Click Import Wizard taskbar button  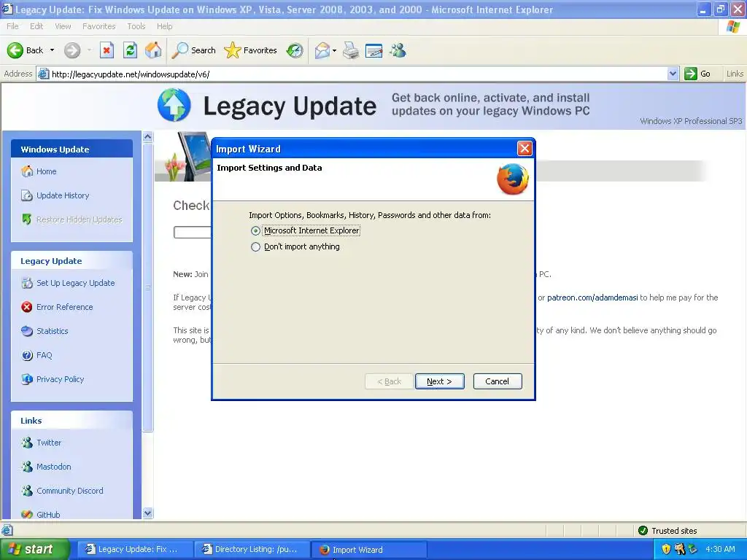point(369,549)
